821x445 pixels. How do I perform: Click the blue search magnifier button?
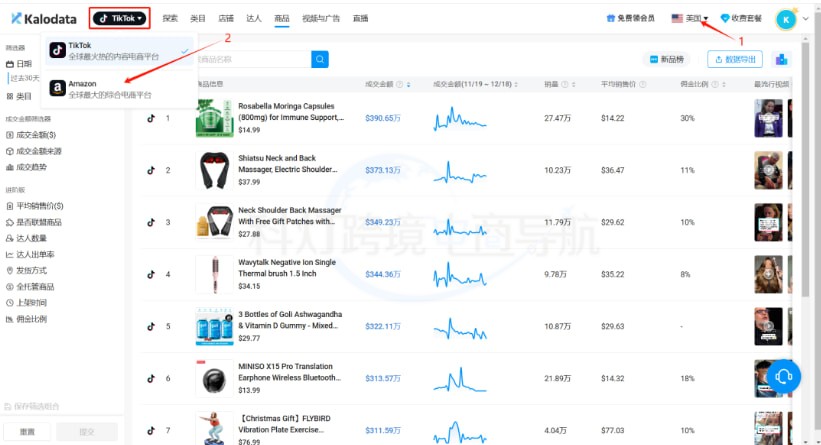click(320, 59)
